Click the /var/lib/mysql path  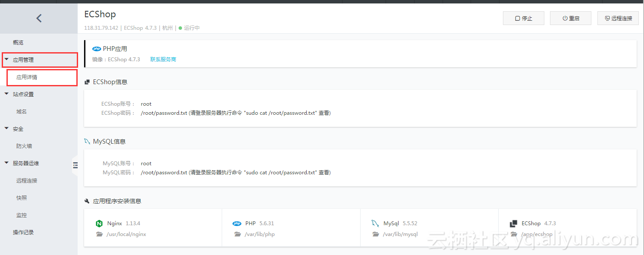pyautogui.click(x=400, y=234)
